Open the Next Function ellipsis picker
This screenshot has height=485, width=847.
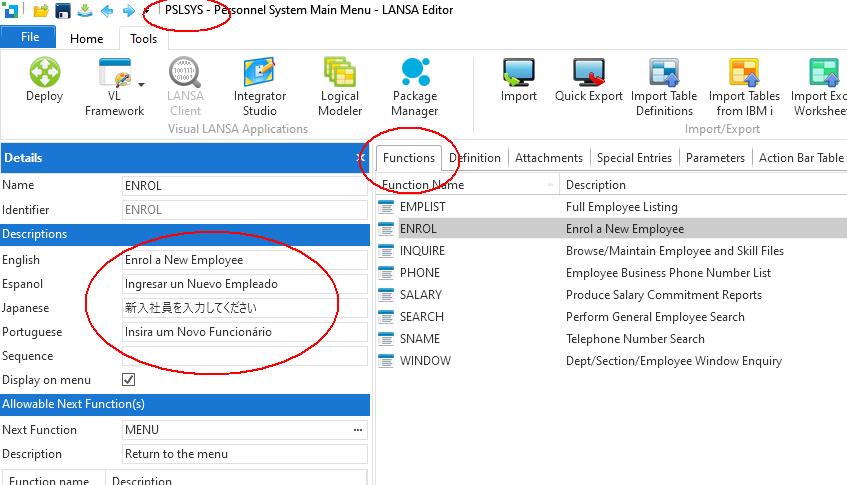(358, 430)
